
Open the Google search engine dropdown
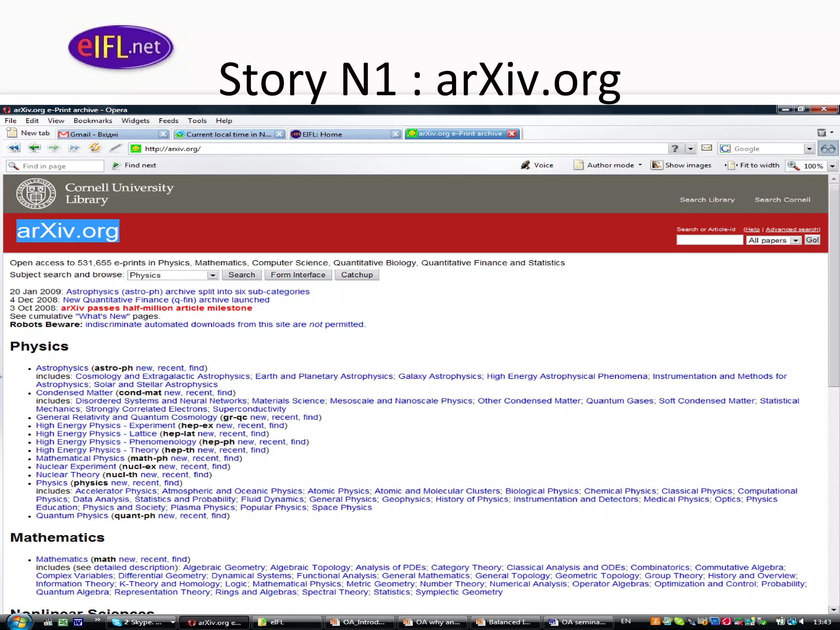(x=809, y=149)
